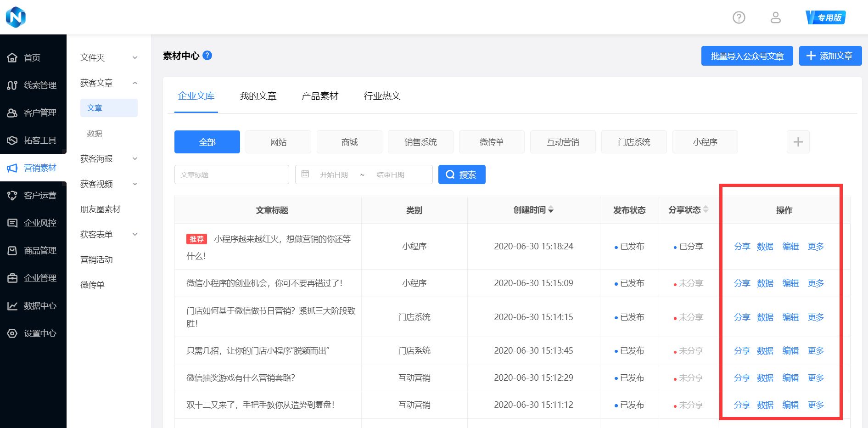Focus the 文章标题 search field
Viewport: 868px width, 428px height.
click(x=232, y=175)
